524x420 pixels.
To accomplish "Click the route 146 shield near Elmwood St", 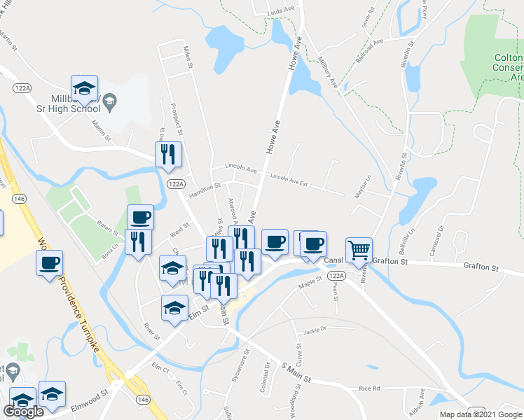I will 143,399.
